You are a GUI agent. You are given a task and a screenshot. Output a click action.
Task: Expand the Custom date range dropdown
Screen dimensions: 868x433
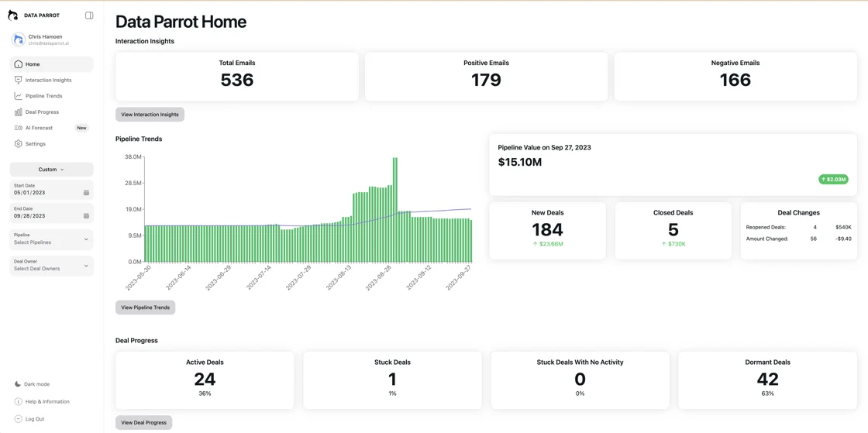coord(51,170)
